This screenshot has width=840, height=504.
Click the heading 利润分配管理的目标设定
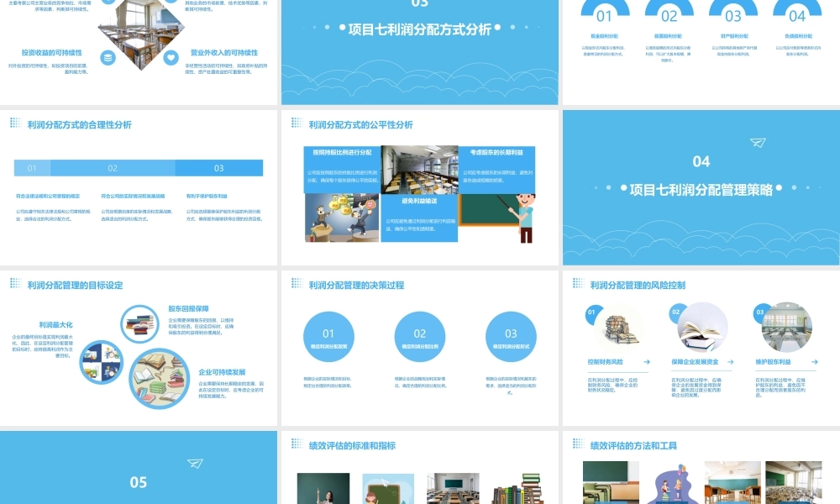click(x=75, y=285)
